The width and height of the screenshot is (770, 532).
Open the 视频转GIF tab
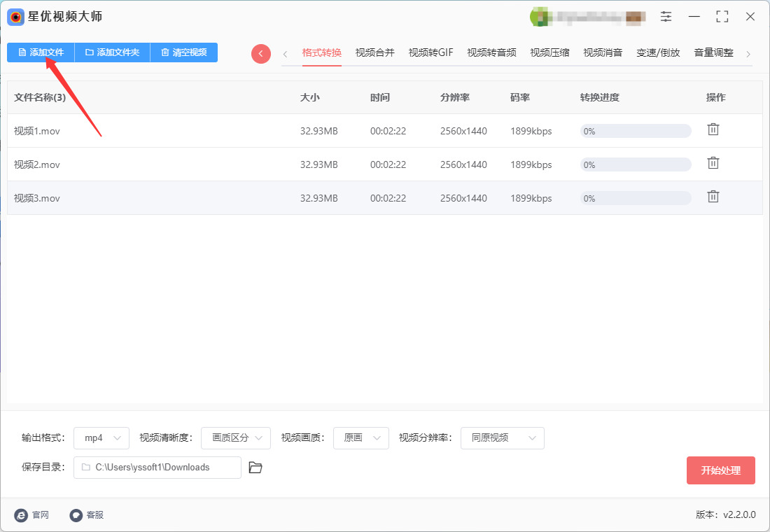tap(430, 52)
